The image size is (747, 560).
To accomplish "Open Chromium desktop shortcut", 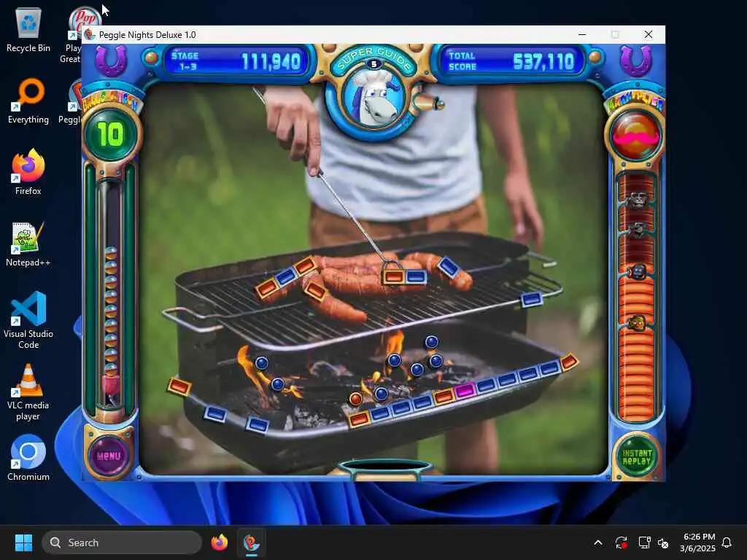I will [28, 458].
